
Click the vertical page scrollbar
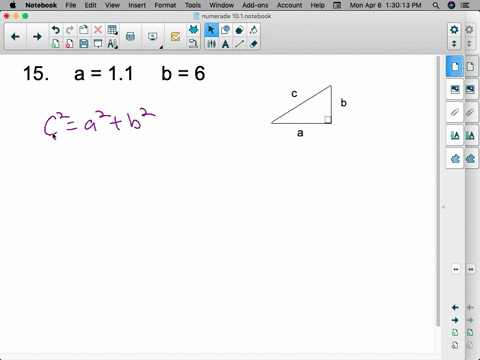(438, 192)
